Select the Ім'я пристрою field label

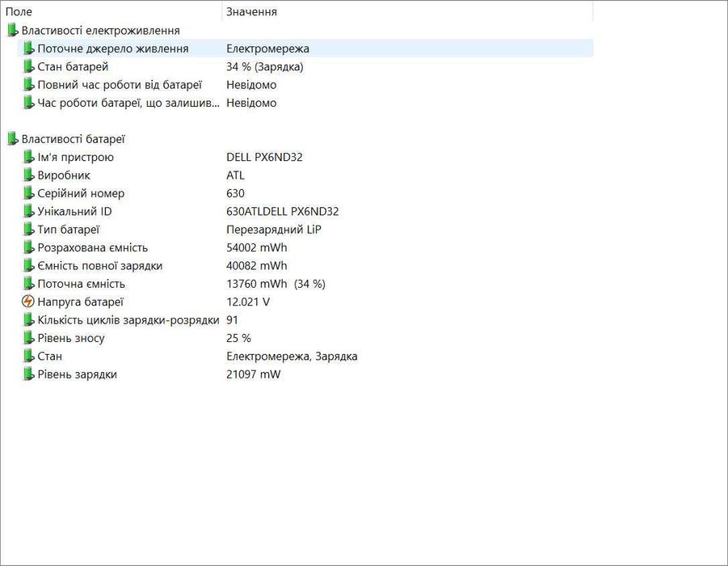tap(76, 157)
